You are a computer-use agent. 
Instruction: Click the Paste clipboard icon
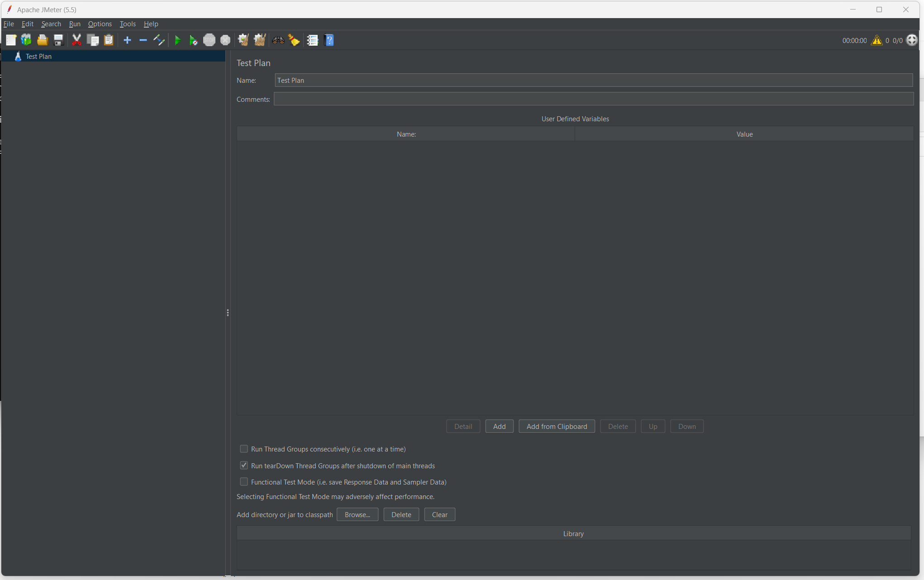click(x=109, y=40)
